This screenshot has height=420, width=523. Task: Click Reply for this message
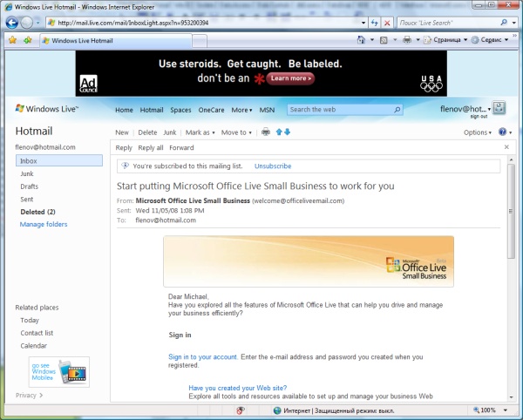point(124,147)
